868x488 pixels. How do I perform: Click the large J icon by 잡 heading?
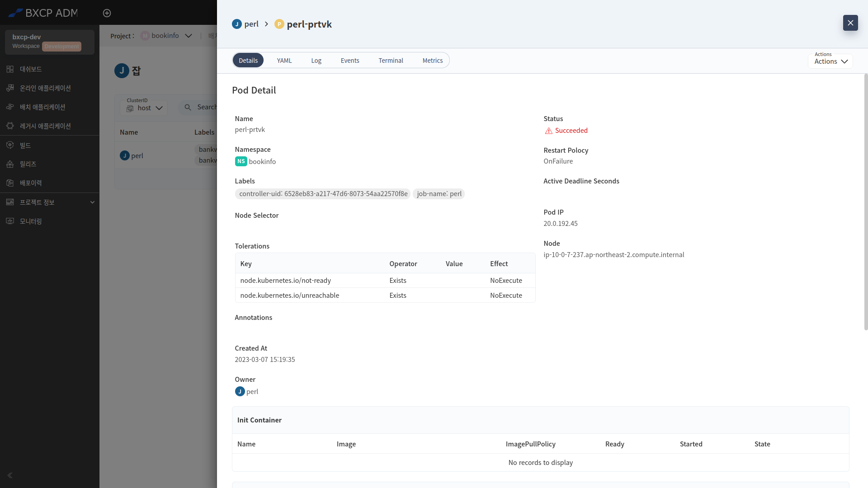(x=122, y=70)
